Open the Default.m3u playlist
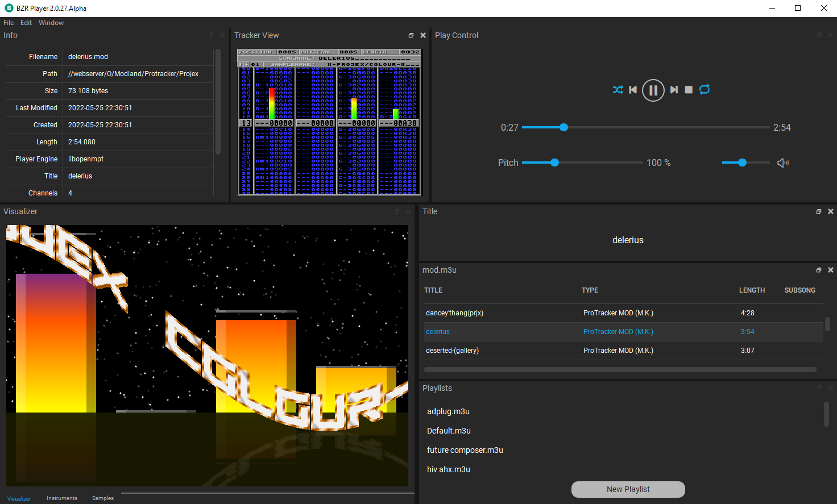Image resolution: width=837 pixels, height=504 pixels. click(449, 431)
